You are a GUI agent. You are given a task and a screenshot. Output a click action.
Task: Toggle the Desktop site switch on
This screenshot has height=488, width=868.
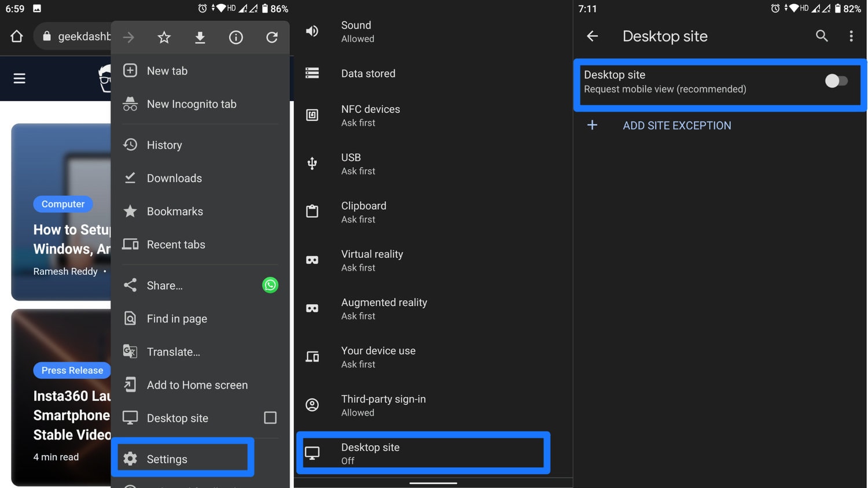836,81
